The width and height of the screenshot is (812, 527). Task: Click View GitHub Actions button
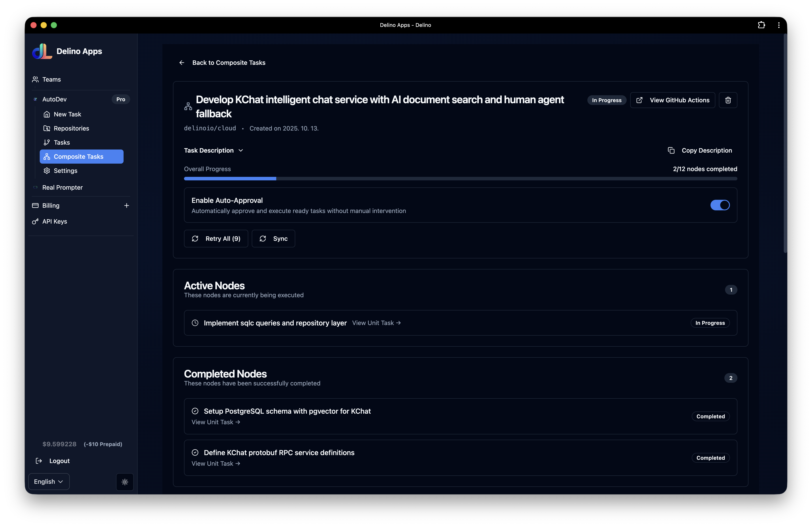(673, 100)
